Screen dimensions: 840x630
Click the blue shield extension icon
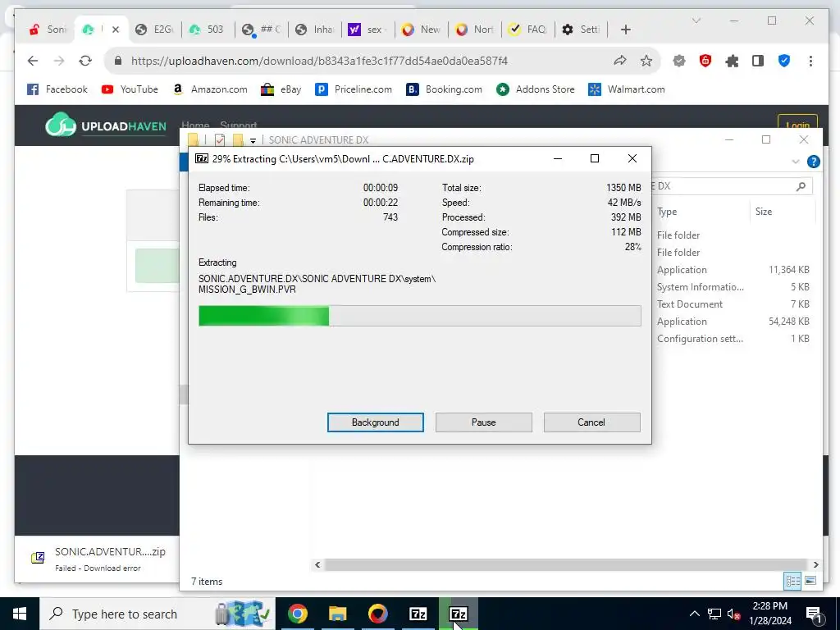click(x=783, y=61)
